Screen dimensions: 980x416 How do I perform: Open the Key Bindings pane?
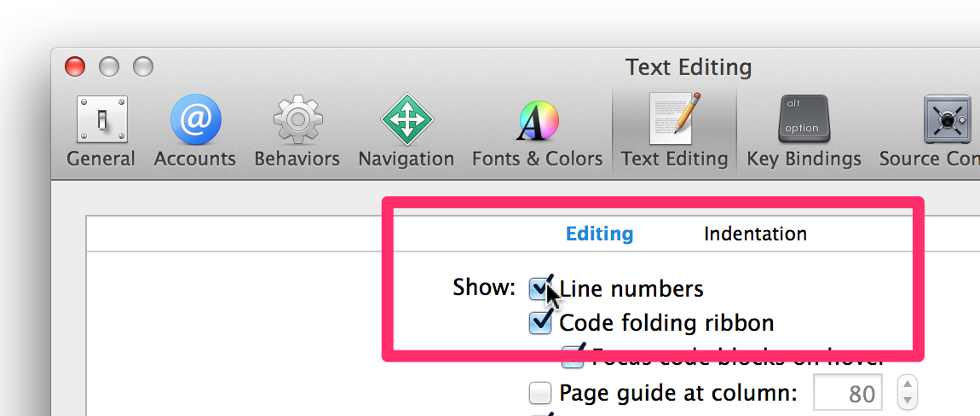[x=804, y=131]
